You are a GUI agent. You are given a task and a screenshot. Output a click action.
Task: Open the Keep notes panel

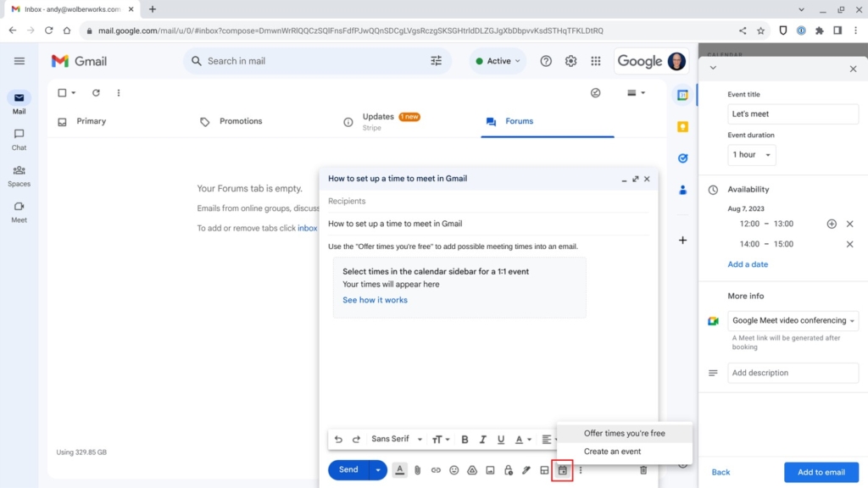coord(682,126)
